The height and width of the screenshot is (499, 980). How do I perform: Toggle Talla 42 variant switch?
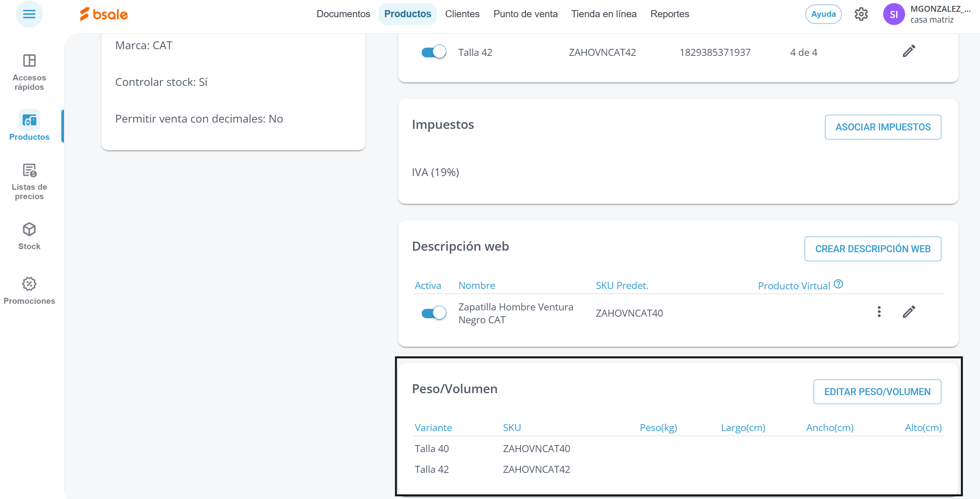(433, 52)
